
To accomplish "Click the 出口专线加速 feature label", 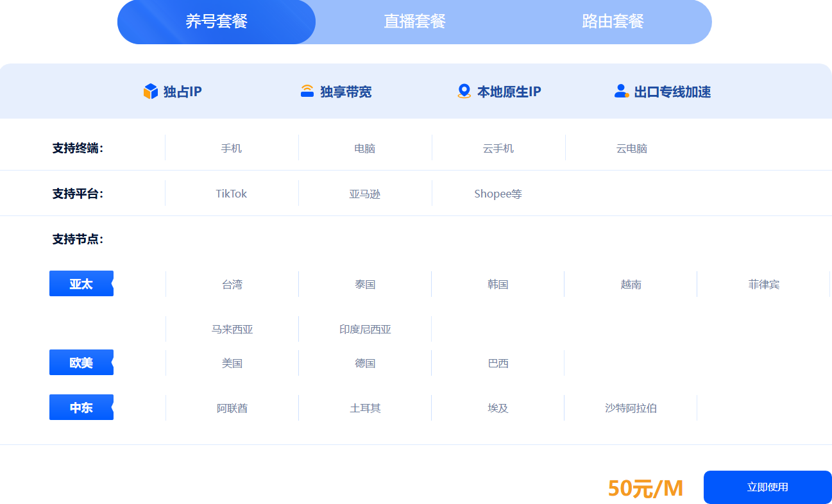I will (x=672, y=92).
